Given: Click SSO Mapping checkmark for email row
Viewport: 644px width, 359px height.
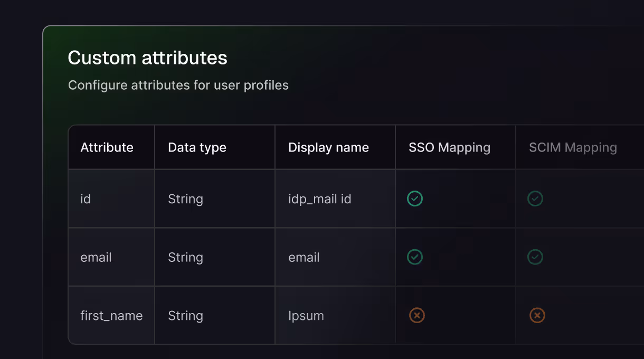Looking at the screenshot, I should pyautogui.click(x=415, y=257).
